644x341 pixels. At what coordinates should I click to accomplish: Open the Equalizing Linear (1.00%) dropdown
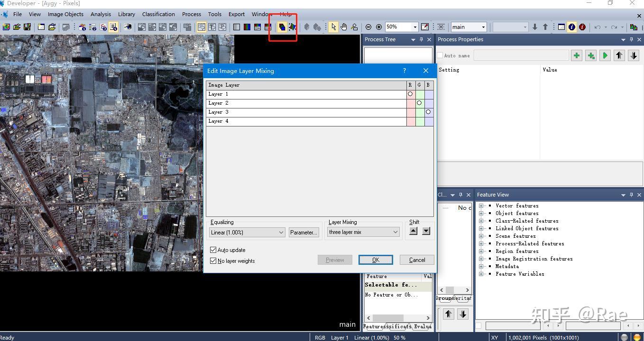point(247,232)
